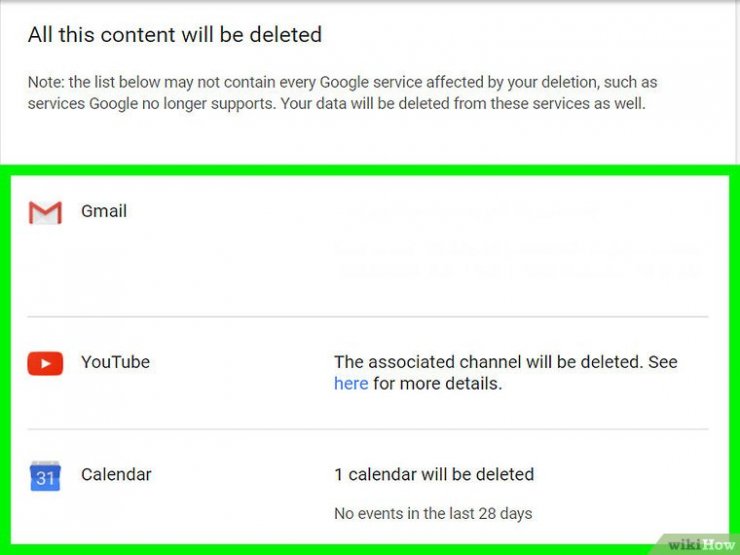This screenshot has height=555, width=740.
Task: Select the YouTube service label
Action: (115, 362)
